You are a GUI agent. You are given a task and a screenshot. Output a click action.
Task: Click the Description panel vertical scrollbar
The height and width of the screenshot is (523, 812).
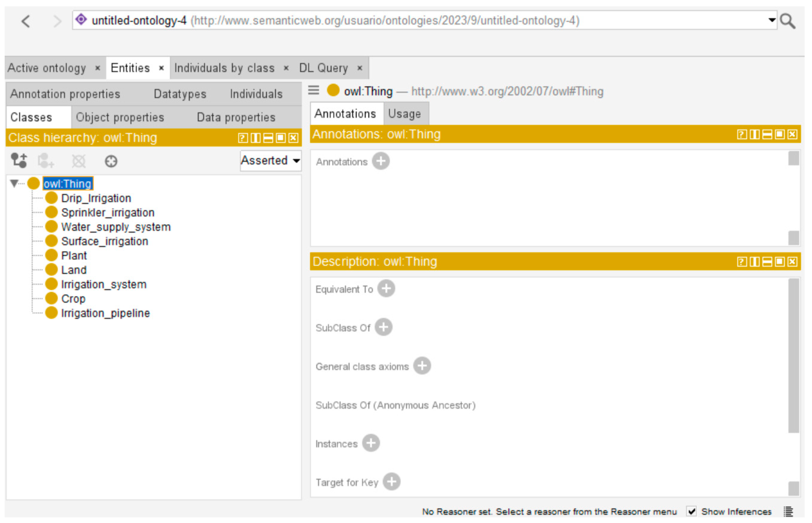coord(793,355)
